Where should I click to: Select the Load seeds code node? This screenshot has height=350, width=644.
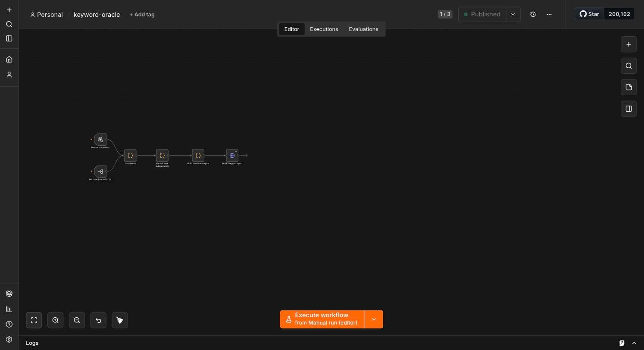[x=130, y=156]
